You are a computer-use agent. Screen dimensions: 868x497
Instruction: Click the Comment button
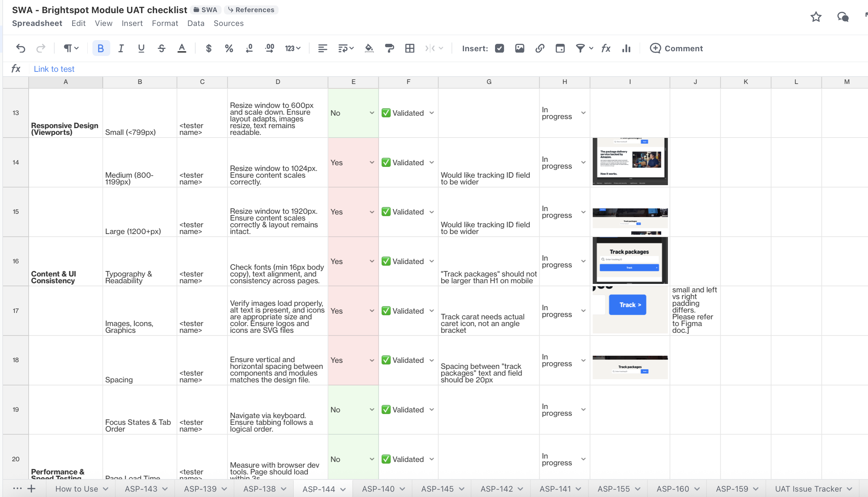tap(676, 49)
